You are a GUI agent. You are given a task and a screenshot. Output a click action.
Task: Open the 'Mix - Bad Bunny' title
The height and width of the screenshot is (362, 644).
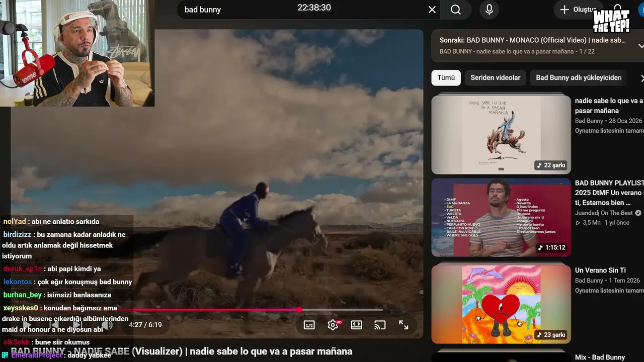tap(600, 357)
